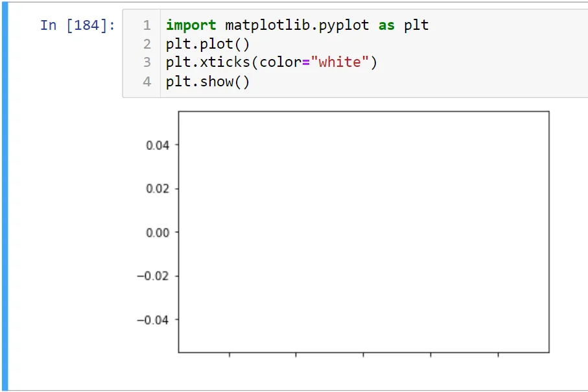Click the −0.02 y-axis tick label

pos(154,276)
